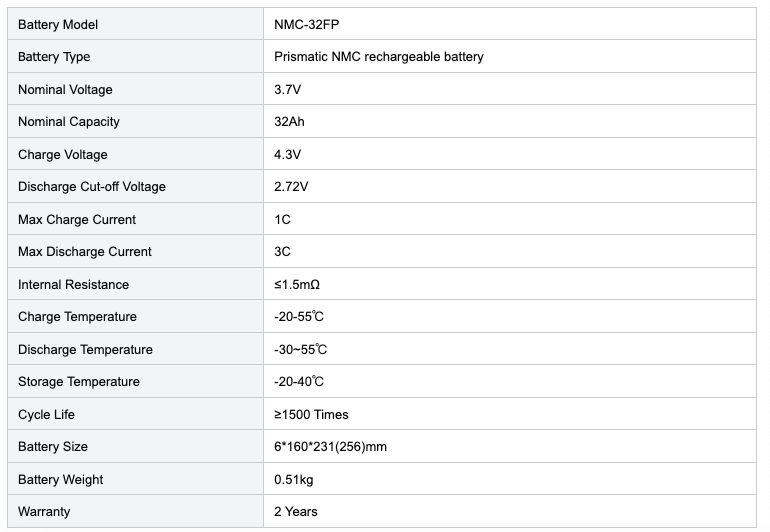Select Prismatic NMC rechargeable battery text

[379, 57]
